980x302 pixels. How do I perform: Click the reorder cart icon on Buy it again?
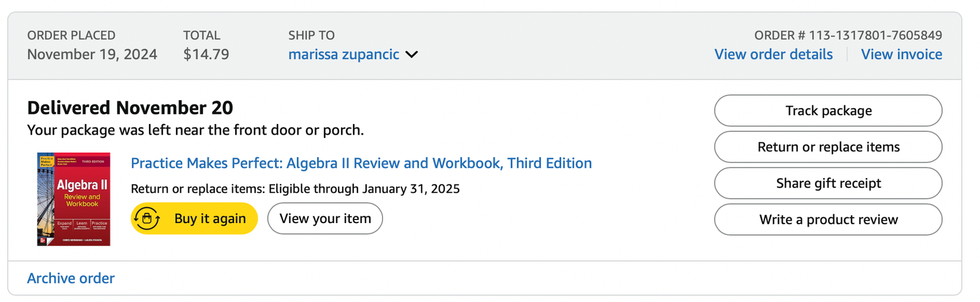(x=147, y=219)
